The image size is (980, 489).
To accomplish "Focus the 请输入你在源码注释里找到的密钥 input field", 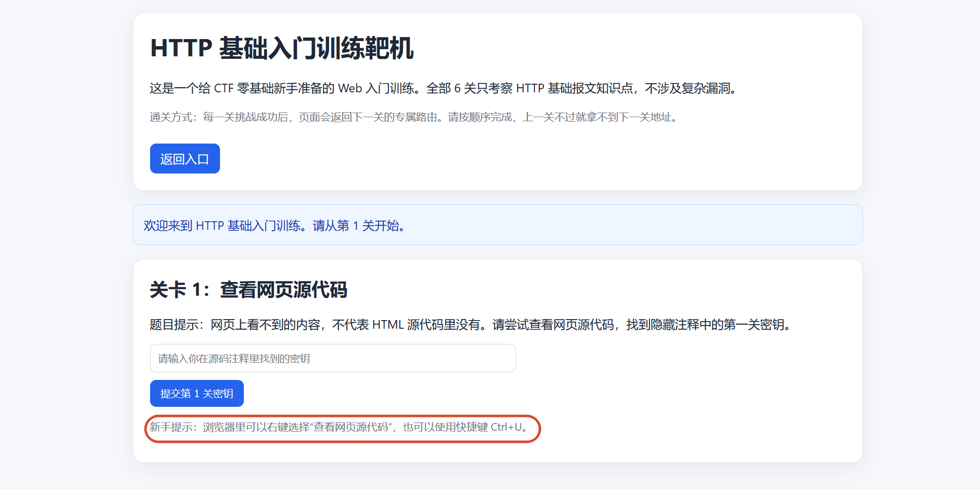I will coord(333,358).
